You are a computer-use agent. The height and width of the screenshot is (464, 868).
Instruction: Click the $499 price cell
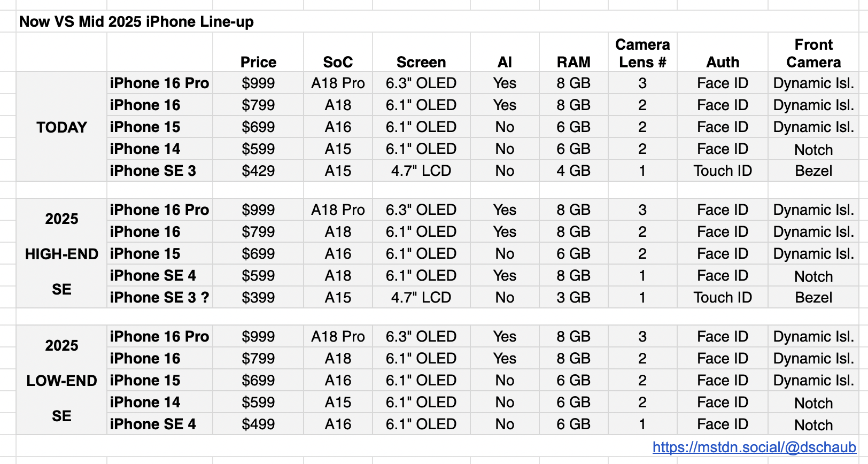[258, 424]
